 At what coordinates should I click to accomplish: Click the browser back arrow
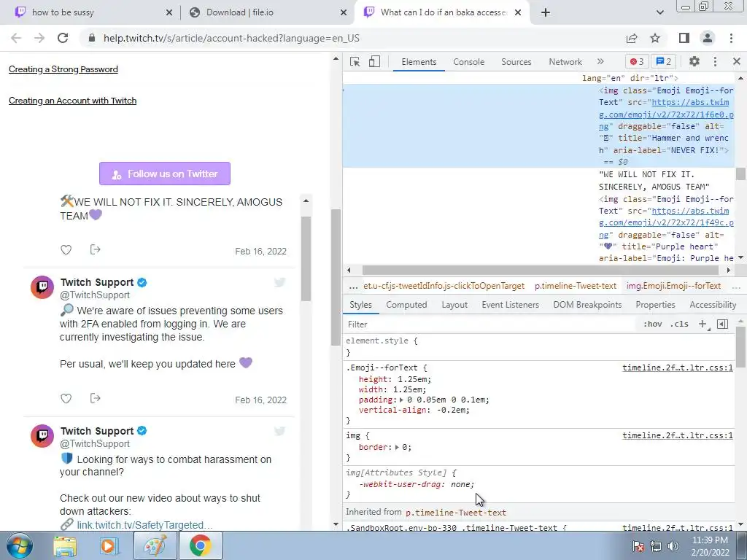coord(16,38)
